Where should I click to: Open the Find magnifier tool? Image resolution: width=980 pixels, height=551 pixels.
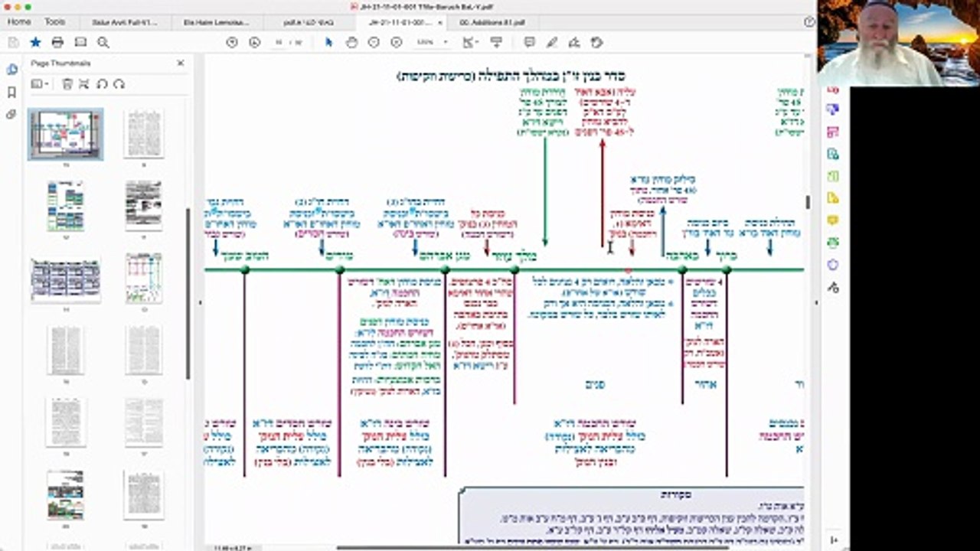click(103, 42)
